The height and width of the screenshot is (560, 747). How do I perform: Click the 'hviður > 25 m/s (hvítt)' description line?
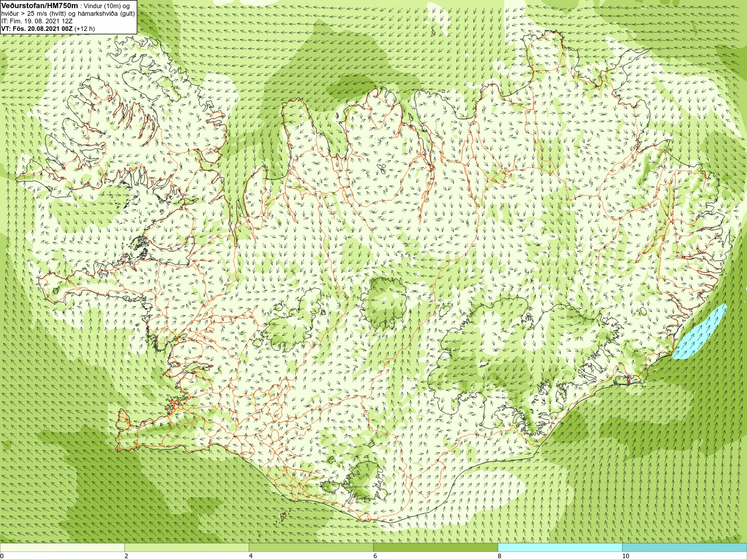68,13
